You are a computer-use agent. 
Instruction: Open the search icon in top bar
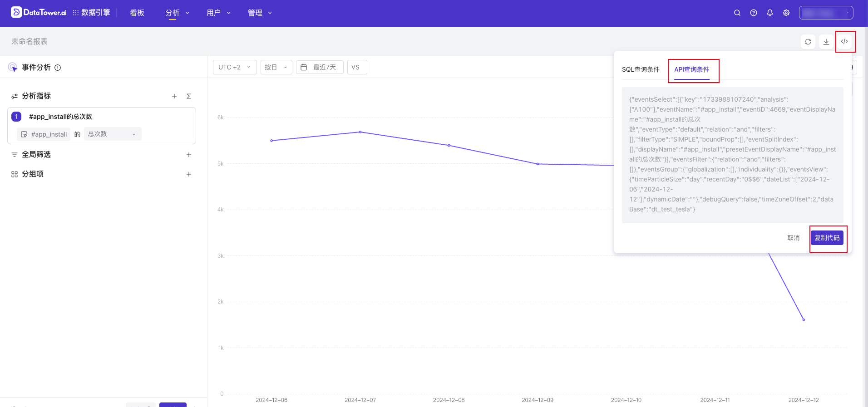coord(737,13)
